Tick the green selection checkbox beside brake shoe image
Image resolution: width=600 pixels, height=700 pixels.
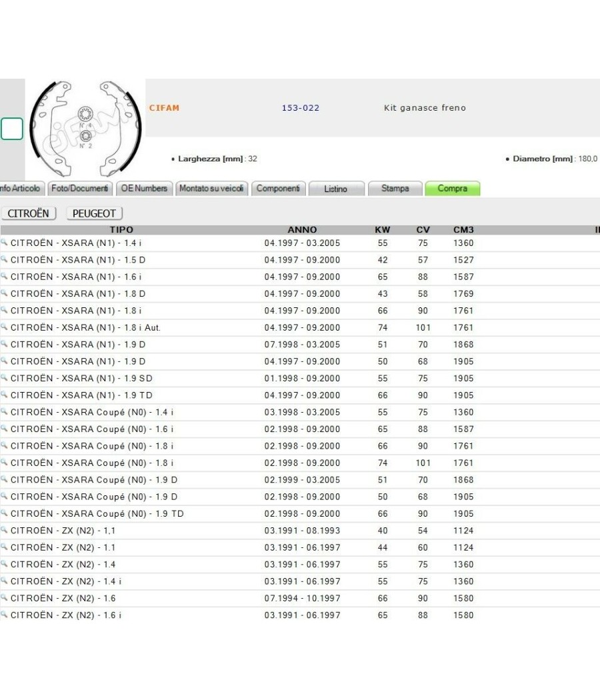click(11, 129)
